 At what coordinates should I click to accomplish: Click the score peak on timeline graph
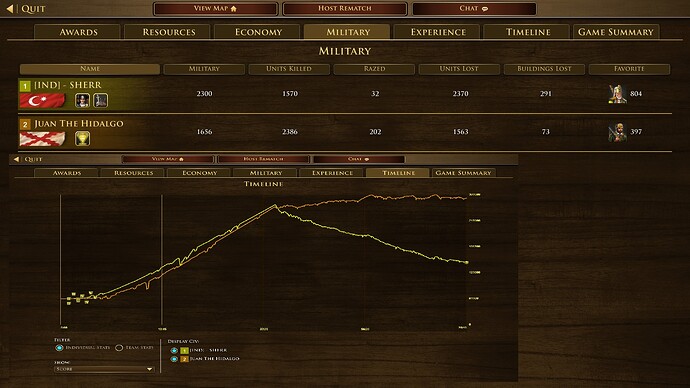click(x=275, y=205)
